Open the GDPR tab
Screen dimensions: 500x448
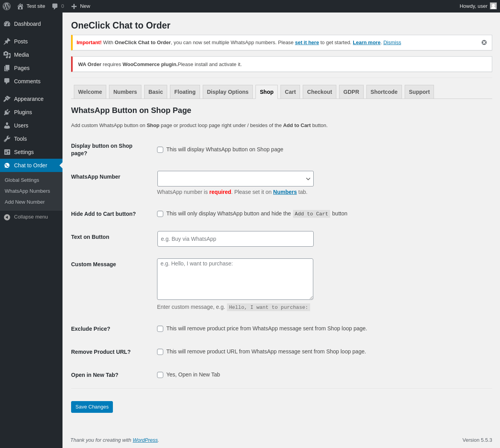tap(351, 92)
